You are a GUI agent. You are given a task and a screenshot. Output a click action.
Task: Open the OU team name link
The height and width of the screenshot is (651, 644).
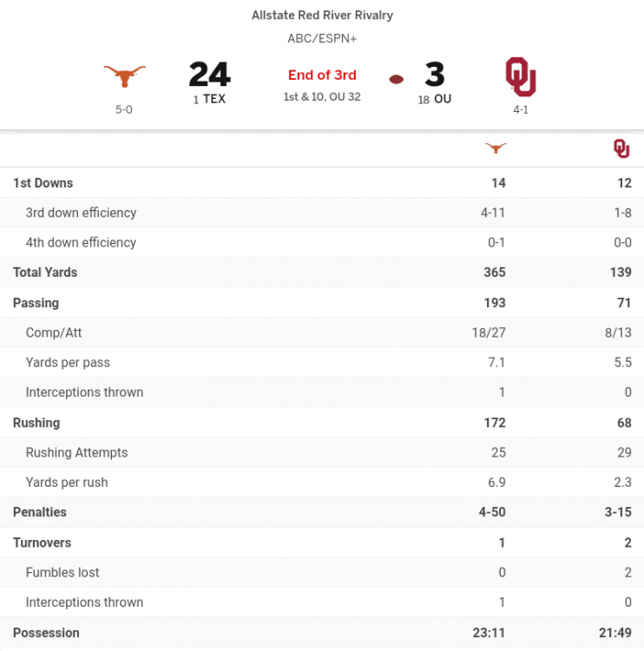click(x=443, y=99)
